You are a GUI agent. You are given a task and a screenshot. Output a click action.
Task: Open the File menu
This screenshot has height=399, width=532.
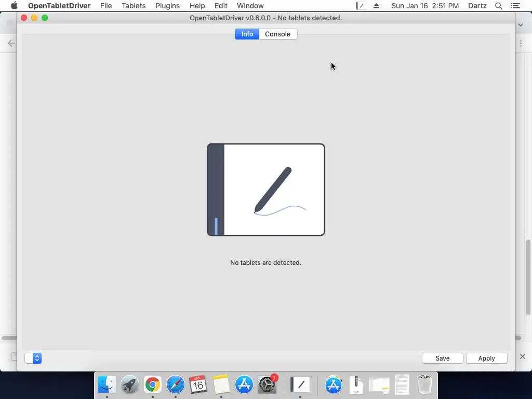tap(106, 6)
